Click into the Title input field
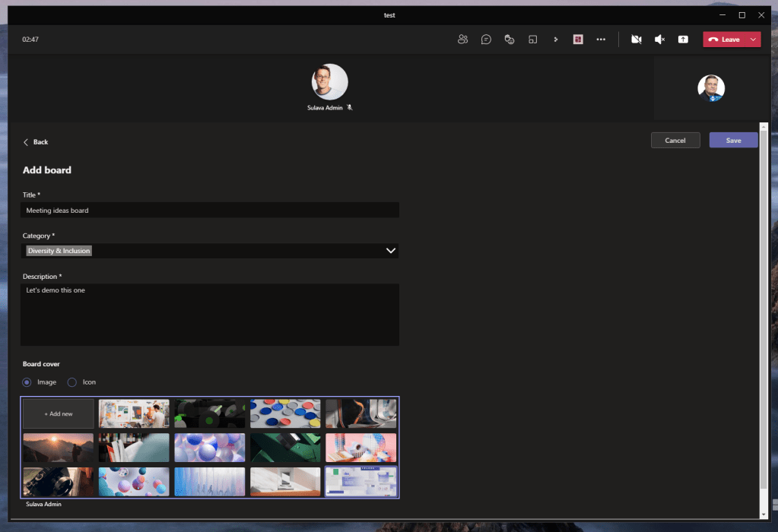This screenshot has width=778, height=532. click(210, 211)
